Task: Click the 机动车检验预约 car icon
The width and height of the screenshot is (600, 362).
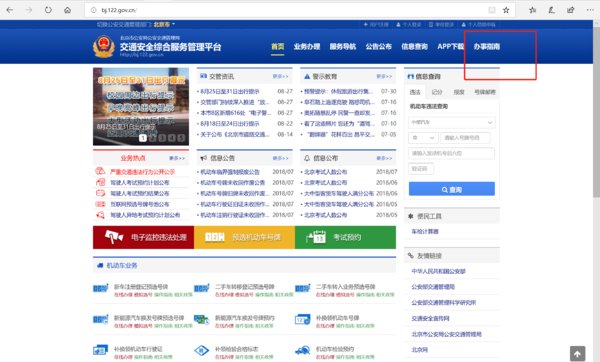Action: point(303,350)
